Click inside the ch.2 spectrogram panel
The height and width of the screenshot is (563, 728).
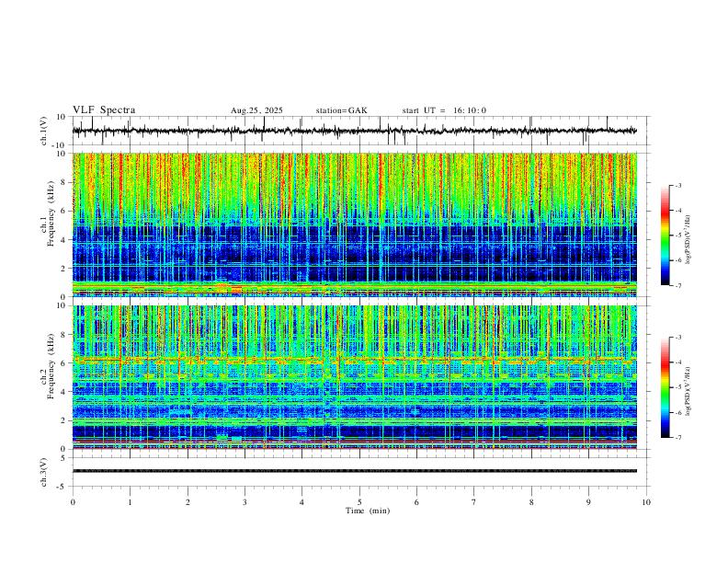point(355,377)
